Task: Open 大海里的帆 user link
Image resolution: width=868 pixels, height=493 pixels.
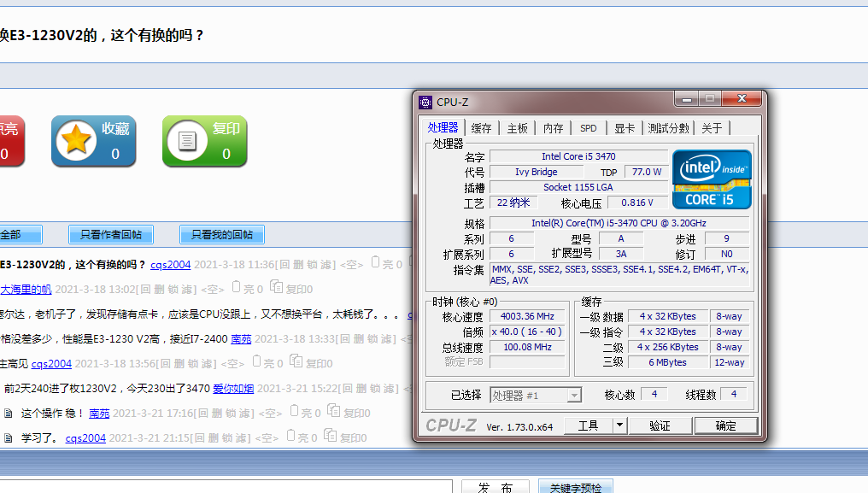Action: 26,289
